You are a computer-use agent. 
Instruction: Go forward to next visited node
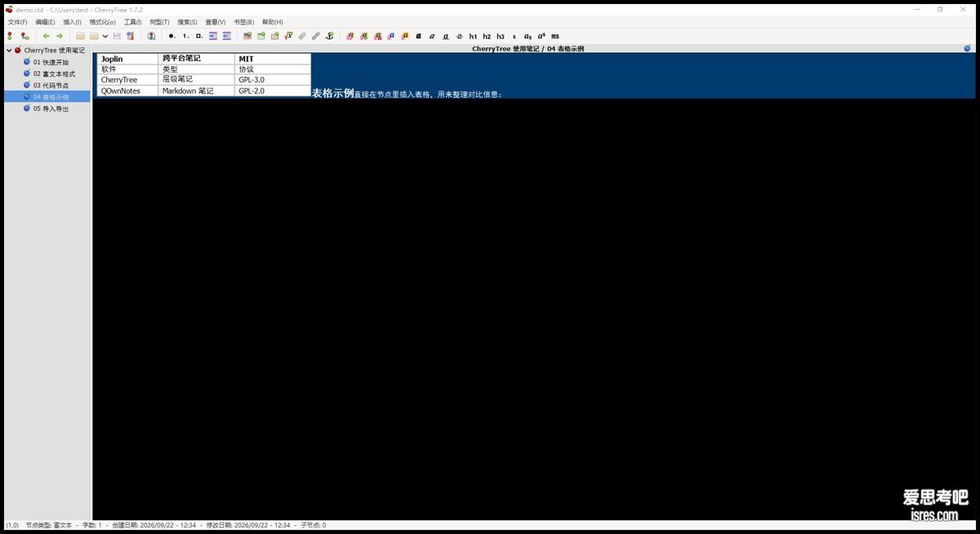pyautogui.click(x=60, y=36)
